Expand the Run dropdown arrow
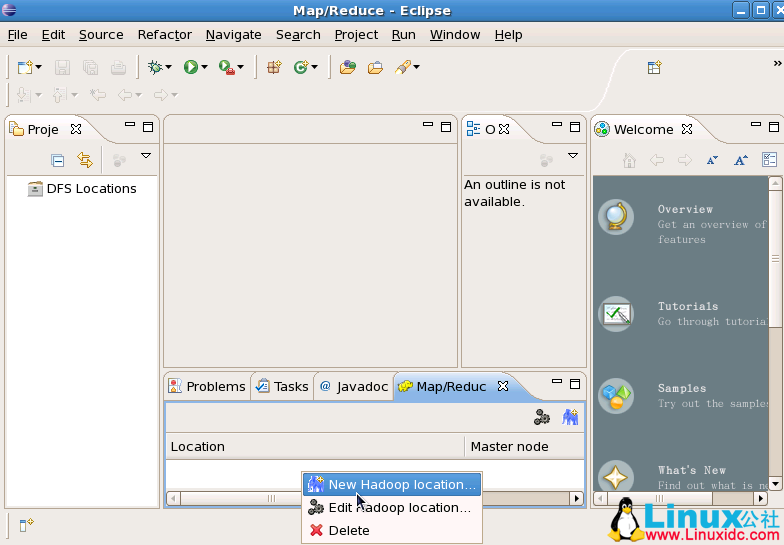This screenshot has width=784, height=545. pos(204,67)
